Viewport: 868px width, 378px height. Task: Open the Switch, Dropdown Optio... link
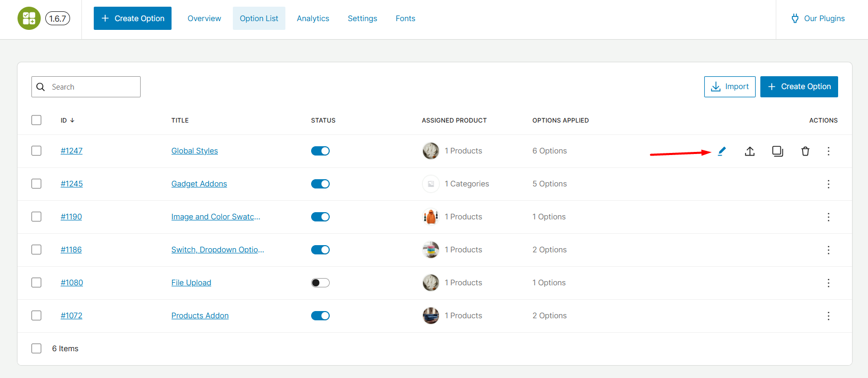218,250
